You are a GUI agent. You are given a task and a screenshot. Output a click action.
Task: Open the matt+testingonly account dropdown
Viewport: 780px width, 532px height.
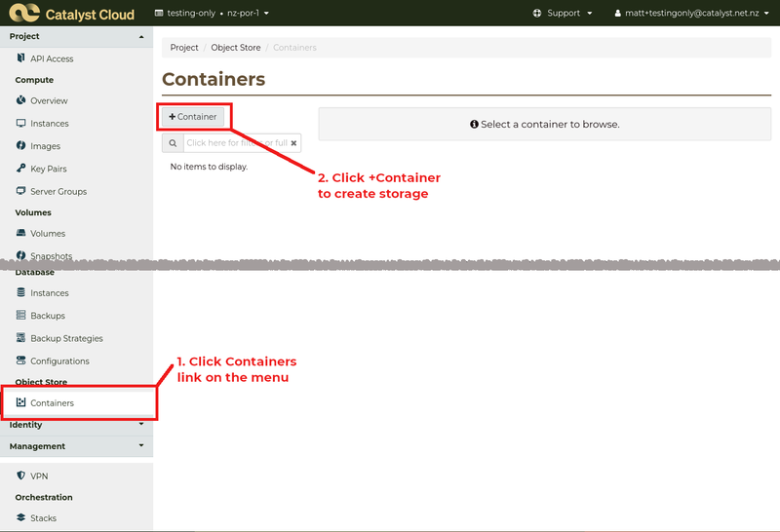[692, 13]
